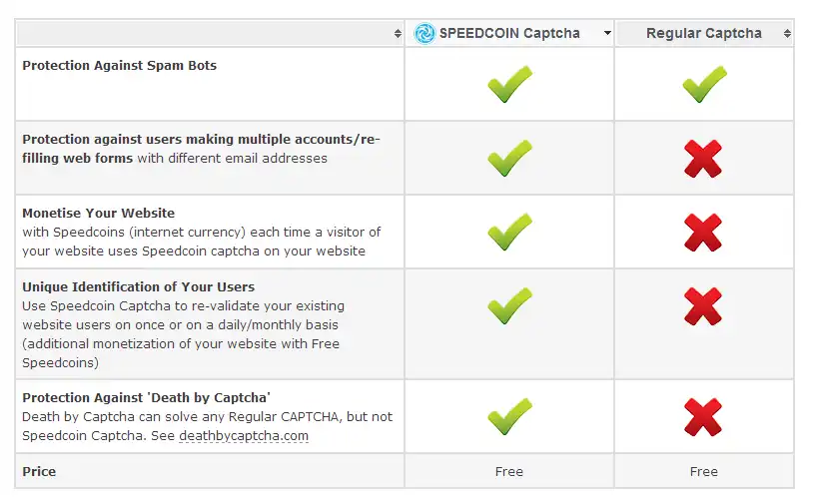Viewport: 816px width, 504px height.
Task: Click Speedcoin's green checkmark for Spam Bots protection
Action: (509, 84)
